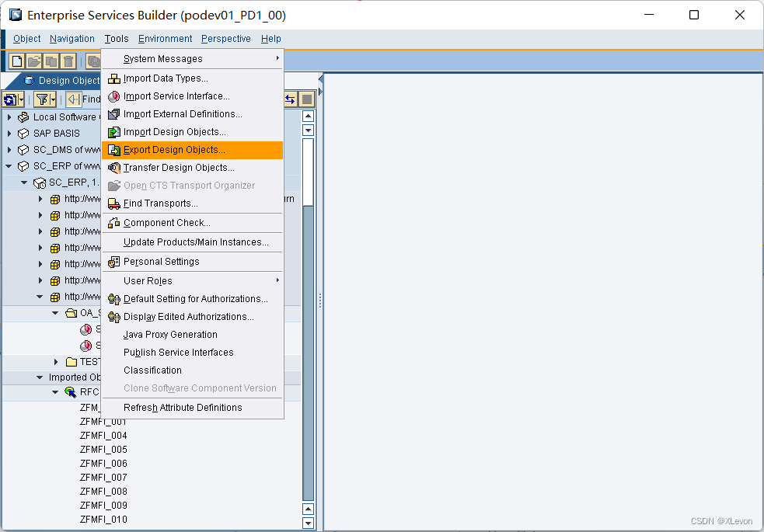Select Classification menu entry
Image resolution: width=764 pixels, height=532 pixels.
(x=193, y=370)
